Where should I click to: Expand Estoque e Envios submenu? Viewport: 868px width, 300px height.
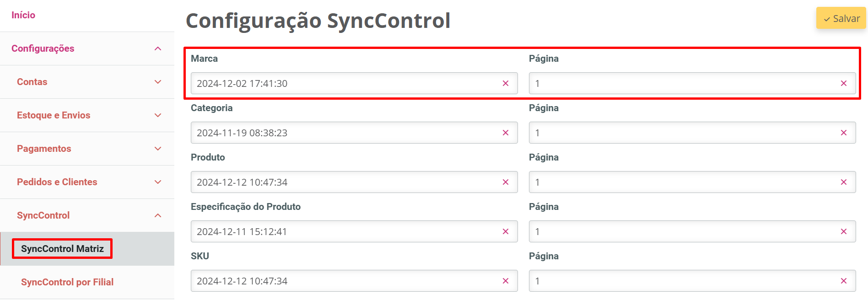pos(158,115)
